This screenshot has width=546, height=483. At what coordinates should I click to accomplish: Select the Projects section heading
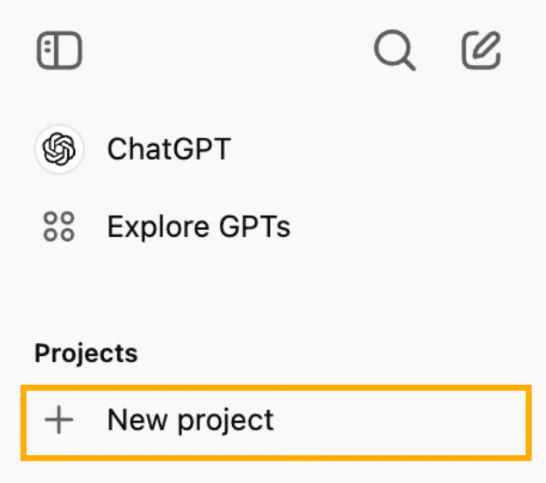click(x=86, y=353)
